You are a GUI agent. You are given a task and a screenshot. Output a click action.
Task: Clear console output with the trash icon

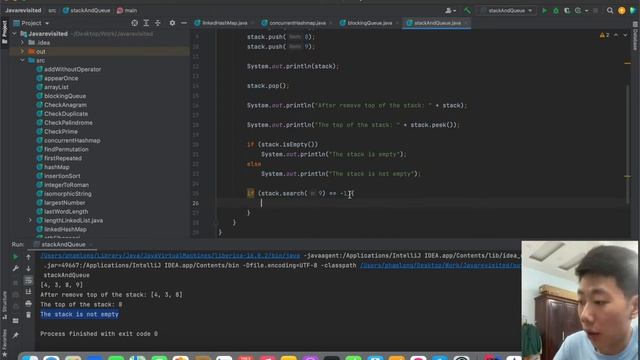[29, 315]
